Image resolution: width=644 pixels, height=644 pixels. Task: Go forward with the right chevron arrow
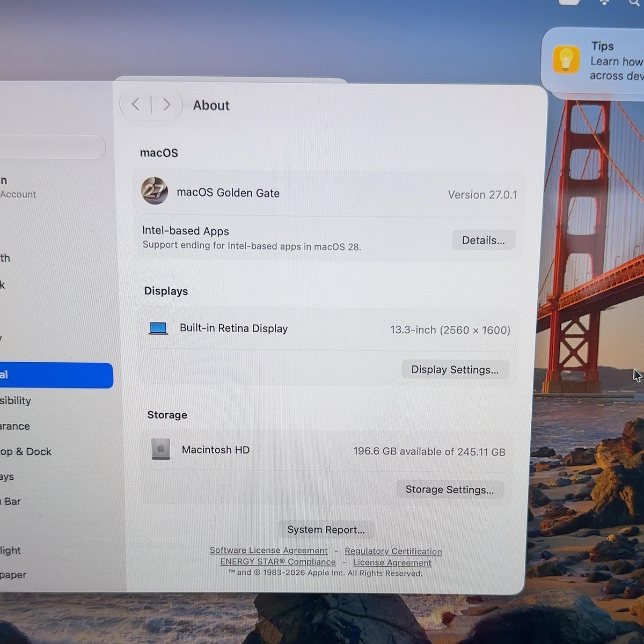(166, 104)
